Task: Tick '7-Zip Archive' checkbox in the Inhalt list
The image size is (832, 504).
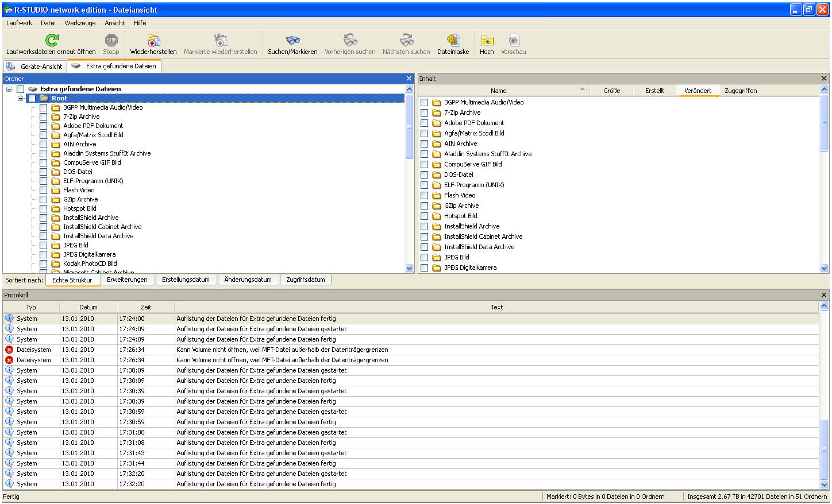Action: coord(424,113)
